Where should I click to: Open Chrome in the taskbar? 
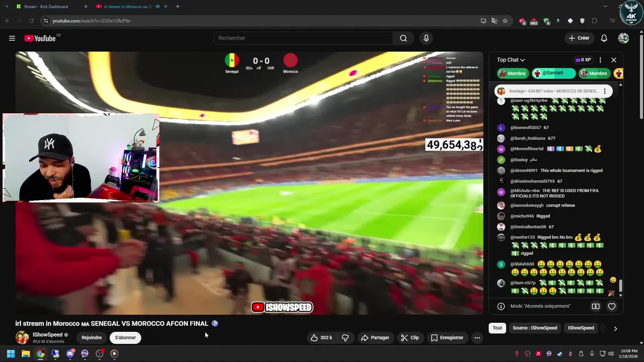tap(40, 353)
